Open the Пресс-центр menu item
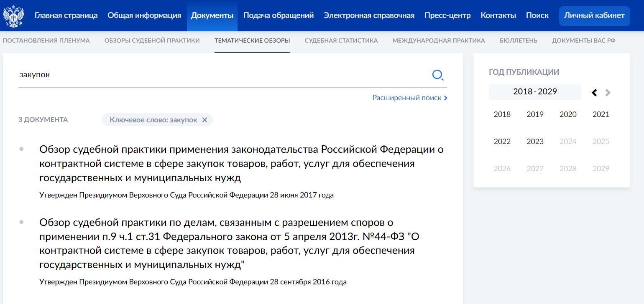The width and height of the screenshot is (644, 304). pos(447,15)
